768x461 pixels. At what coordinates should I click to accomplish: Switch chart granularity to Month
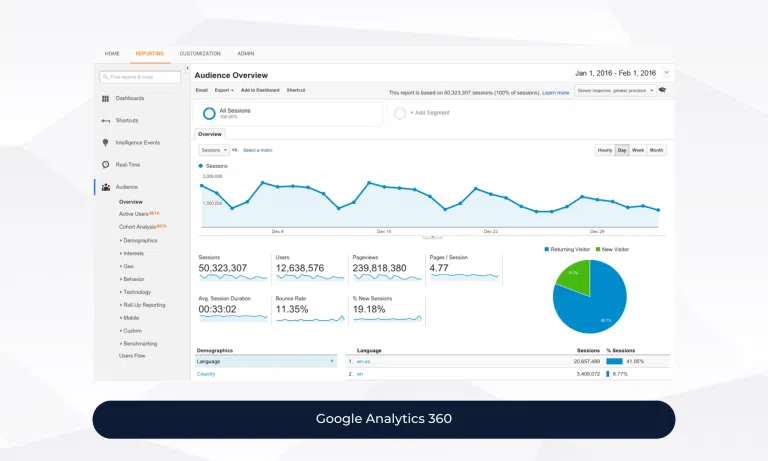pos(656,150)
